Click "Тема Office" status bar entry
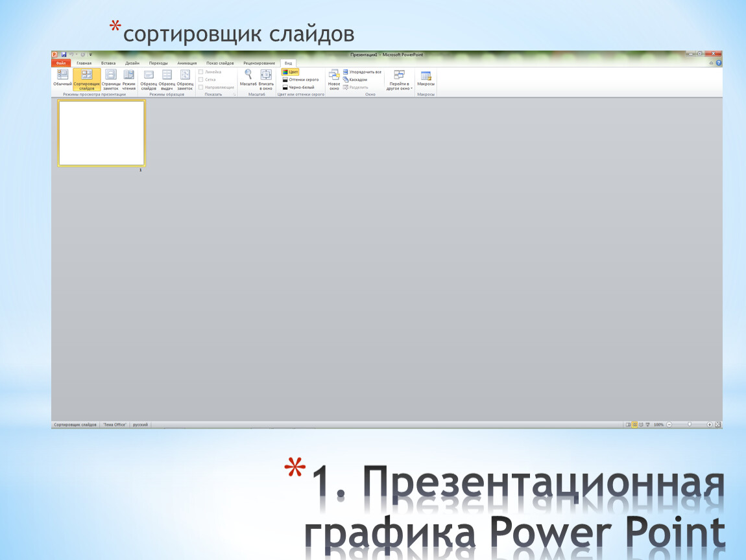Viewport: 746px width, 560px height. click(115, 425)
